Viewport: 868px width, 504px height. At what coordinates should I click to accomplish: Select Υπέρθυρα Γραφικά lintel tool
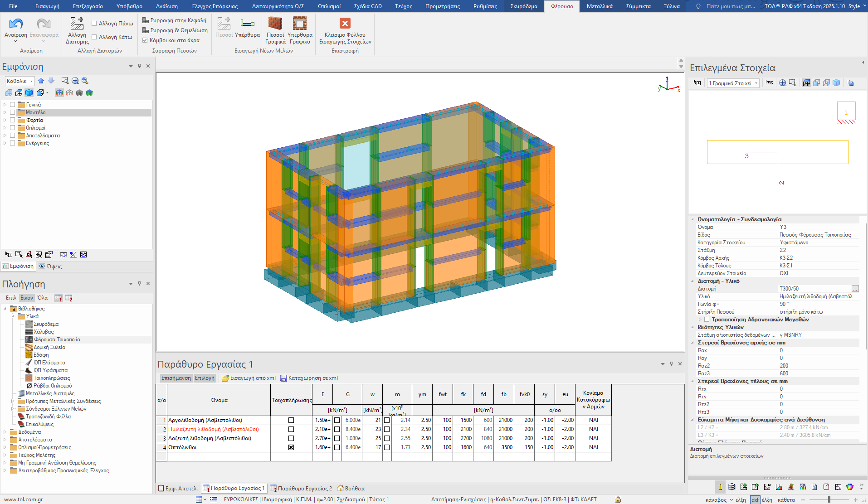coord(299,24)
